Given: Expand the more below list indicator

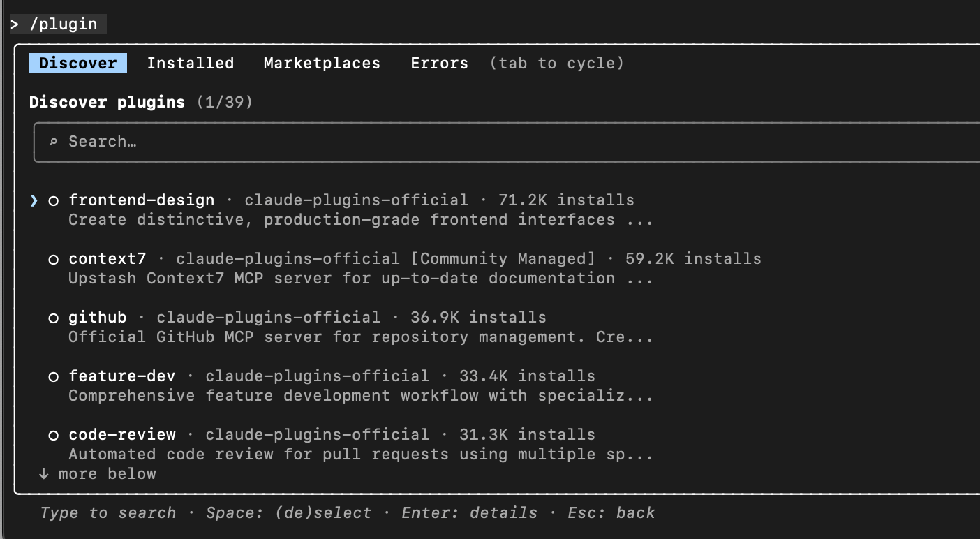Looking at the screenshot, I should coord(107,474).
